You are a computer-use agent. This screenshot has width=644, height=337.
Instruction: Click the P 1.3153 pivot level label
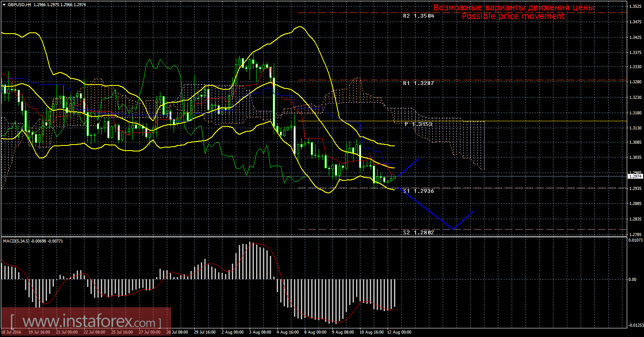(418, 124)
